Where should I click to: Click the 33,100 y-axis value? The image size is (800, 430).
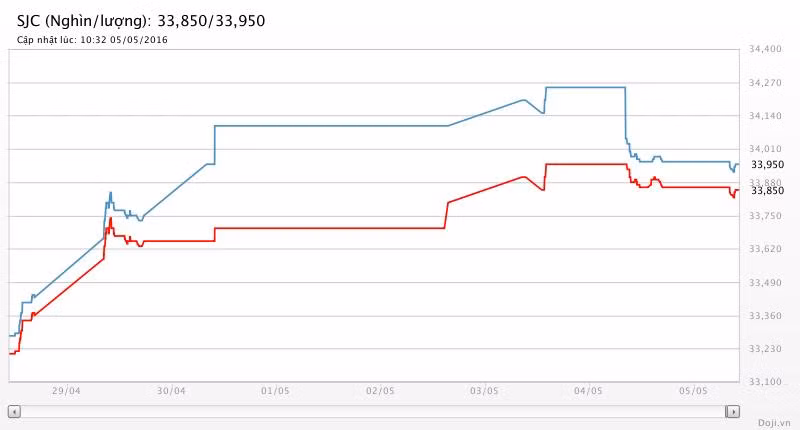pos(765,382)
